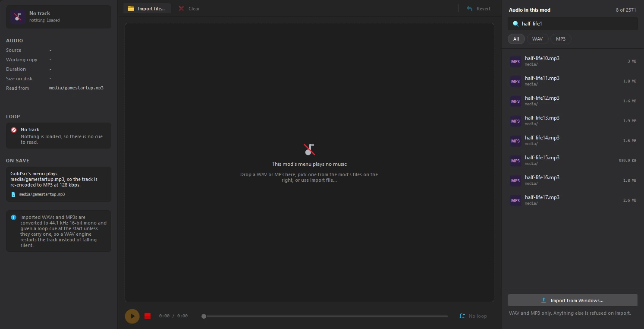The image size is (644, 329).
Task: Click the red Stop button
Action: (x=148, y=316)
